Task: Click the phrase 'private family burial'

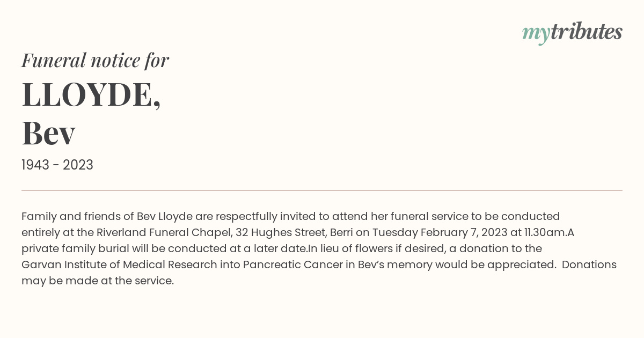Action: pyautogui.click(x=78, y=249)
